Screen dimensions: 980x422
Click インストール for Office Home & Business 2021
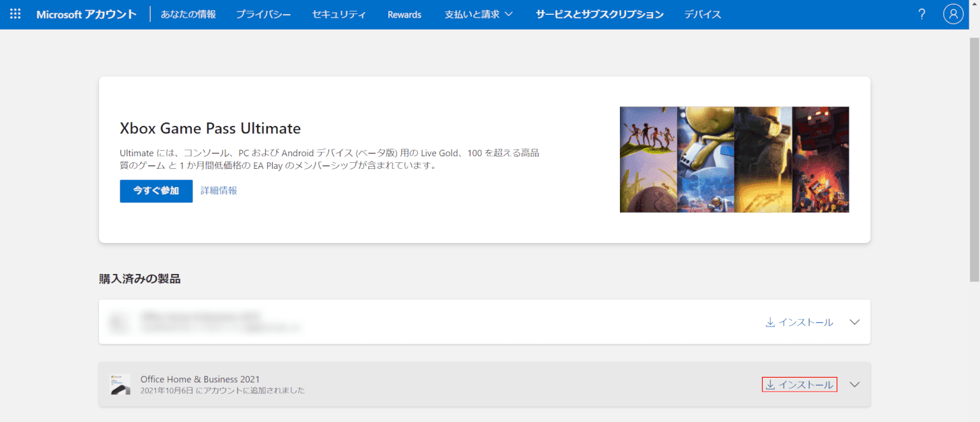800,384
